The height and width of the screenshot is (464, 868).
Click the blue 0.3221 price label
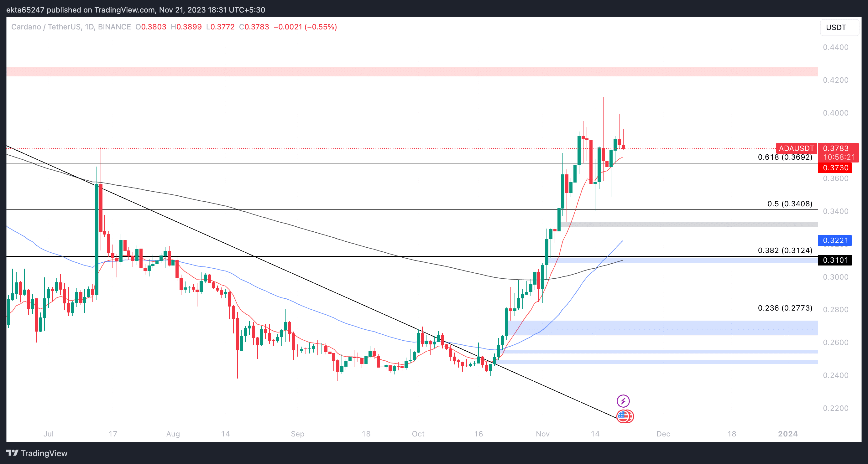pyautogui.click(x=835, y=240)
